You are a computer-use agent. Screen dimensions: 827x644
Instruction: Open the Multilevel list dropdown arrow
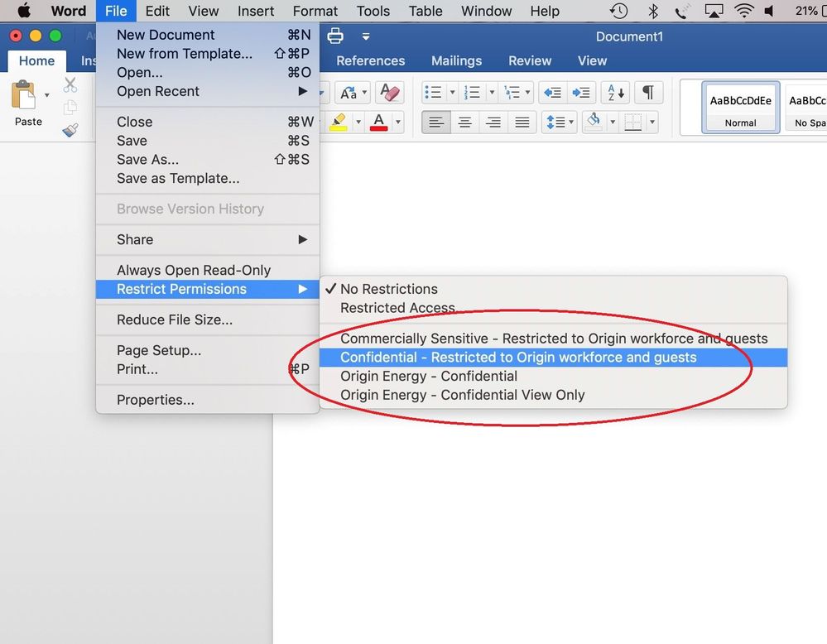[527, 93]
